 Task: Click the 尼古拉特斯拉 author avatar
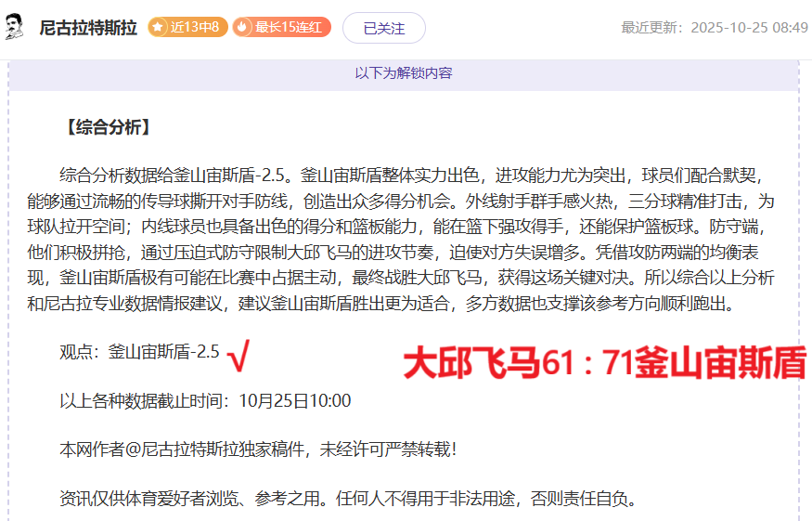(x=15, y=28)
